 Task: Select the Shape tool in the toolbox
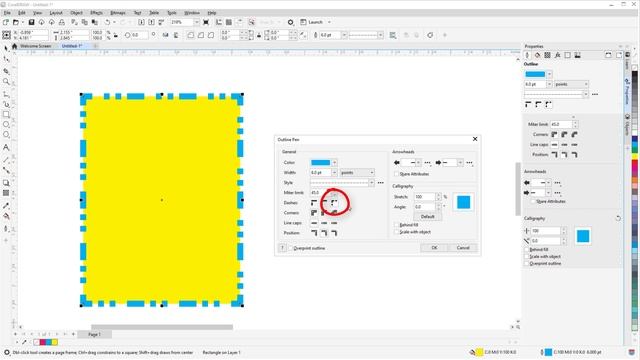click(6, 59)
